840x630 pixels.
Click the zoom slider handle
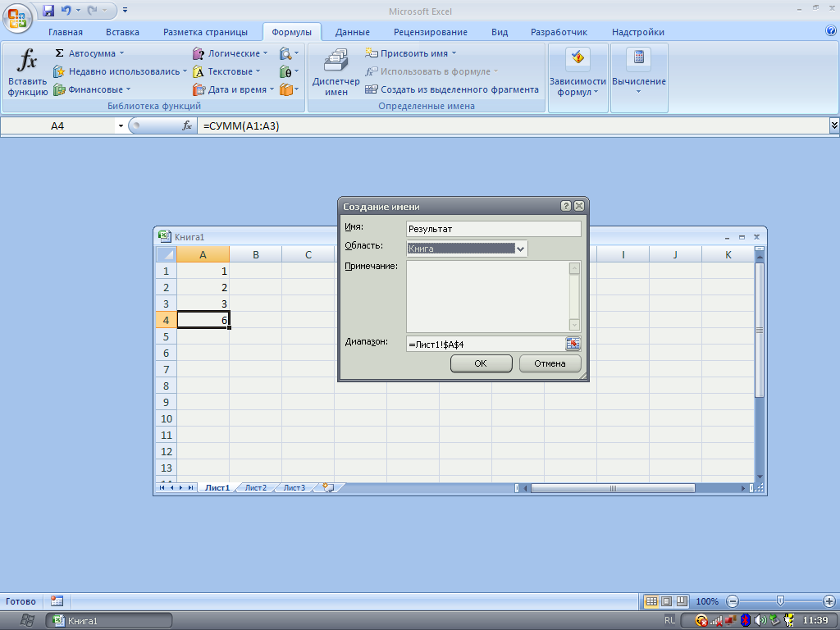[x=781, y=601]
